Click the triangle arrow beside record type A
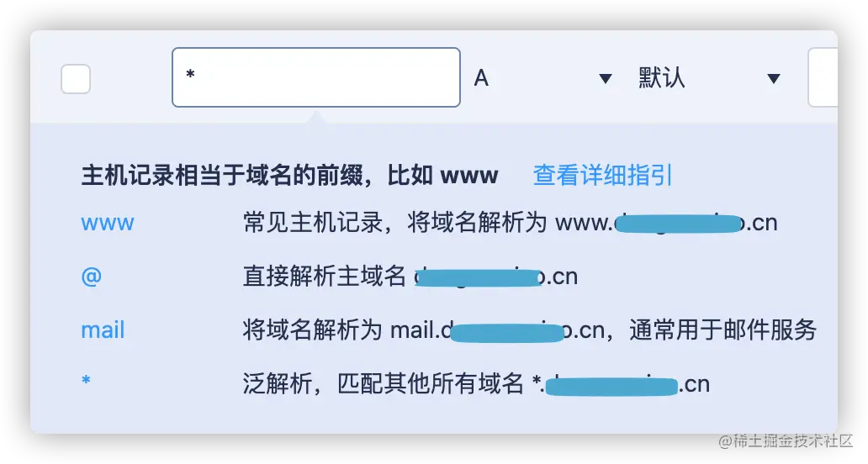Viewport: 868px width, 464px height. click(x=606, y=79)
